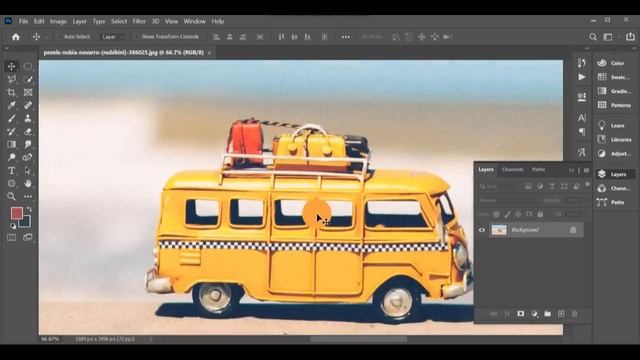The image size is (640, 360).
Task: Hide the Background layer eye
Action: coord(482,230)
